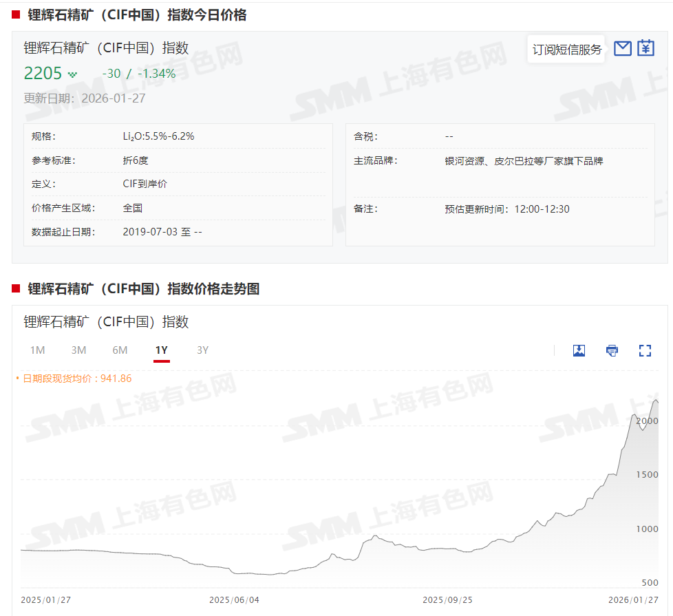Click the envelope SMS subscription icon
This screenshot has height=616, width=673.
coord(622,48)
